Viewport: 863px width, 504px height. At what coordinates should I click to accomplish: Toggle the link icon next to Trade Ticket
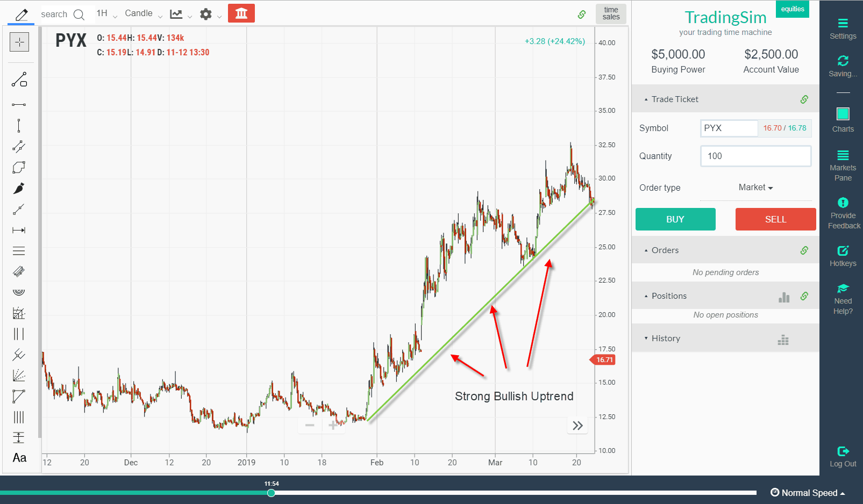coord(804,99)
